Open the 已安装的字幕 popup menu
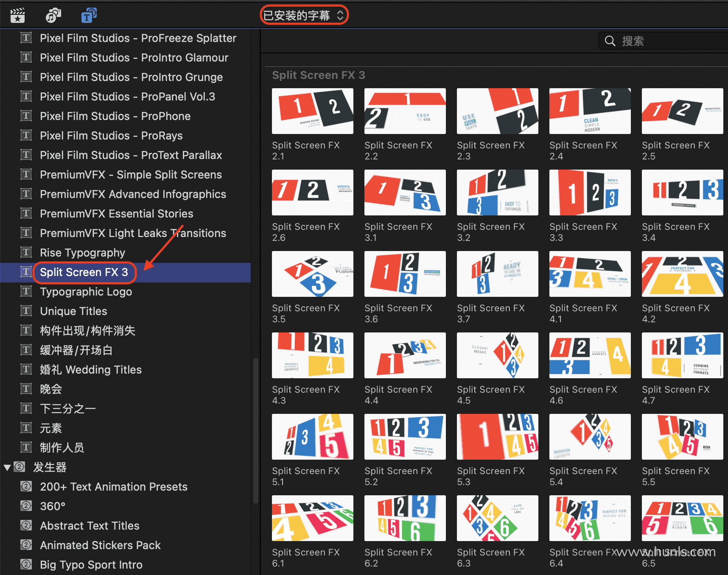The image size is (728, 575). pyautogui.click(x=304, y=16)
